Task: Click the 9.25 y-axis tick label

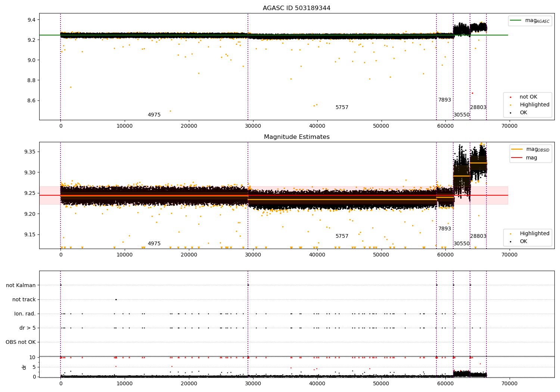Action: coord(30,193)
